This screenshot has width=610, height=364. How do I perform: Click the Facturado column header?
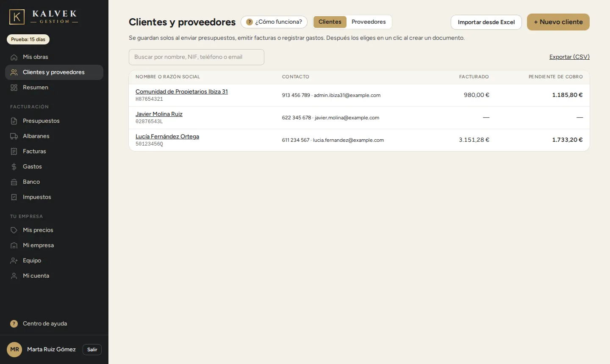point(474,77)
